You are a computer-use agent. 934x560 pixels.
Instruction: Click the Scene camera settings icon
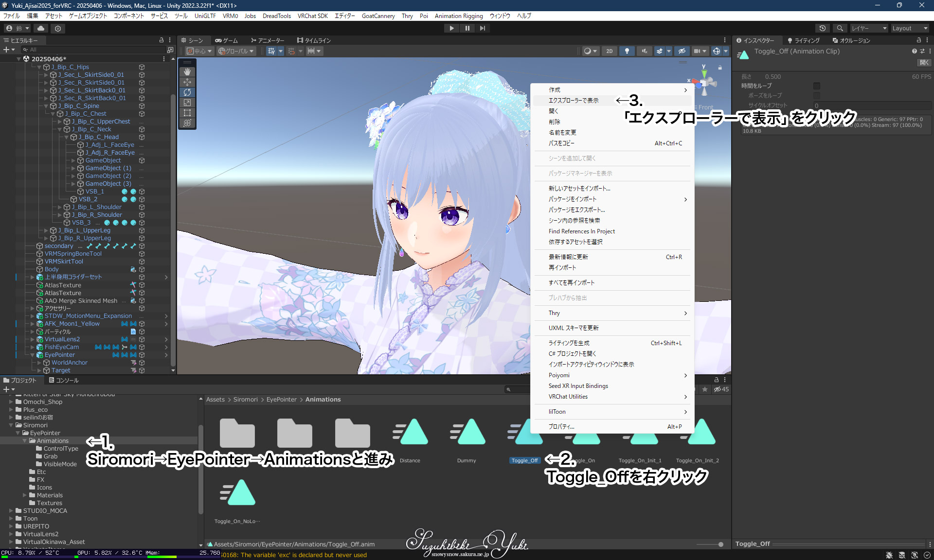click(x=700, y=51)
